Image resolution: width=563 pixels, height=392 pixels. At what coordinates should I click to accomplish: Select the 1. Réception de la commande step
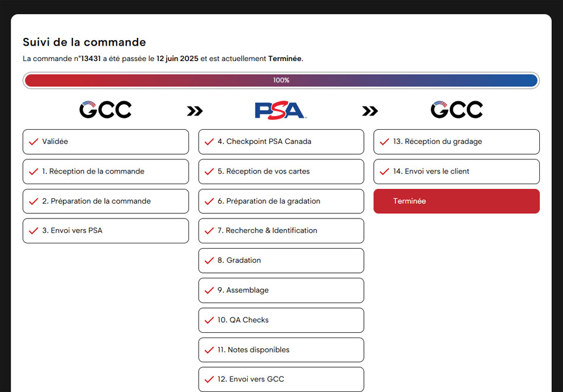105,171
